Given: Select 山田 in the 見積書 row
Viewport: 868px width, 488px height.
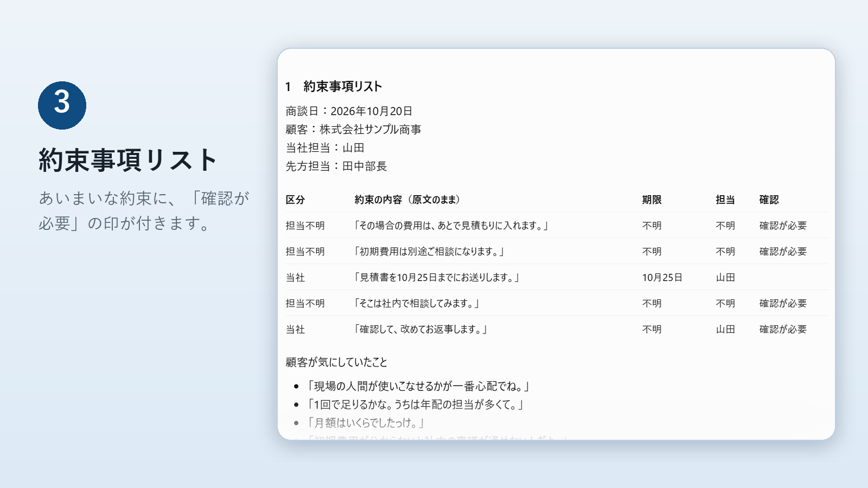Looking at the screenshot, I should (725, 278).
